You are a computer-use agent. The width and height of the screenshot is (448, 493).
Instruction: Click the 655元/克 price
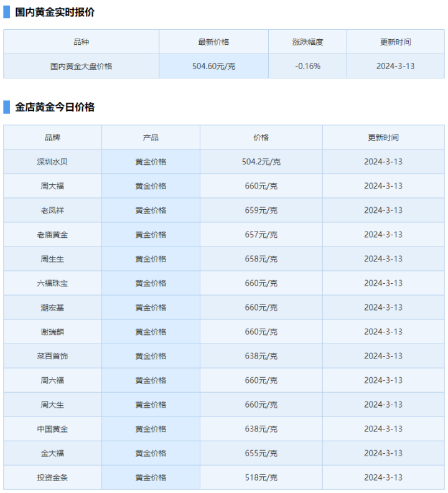tap(261, 453)
